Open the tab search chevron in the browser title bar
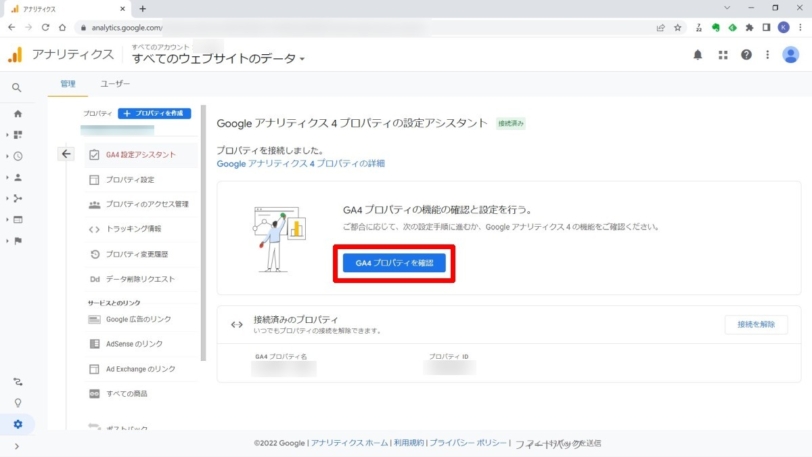This screenshot has height=457, width=812. point(727,8)
